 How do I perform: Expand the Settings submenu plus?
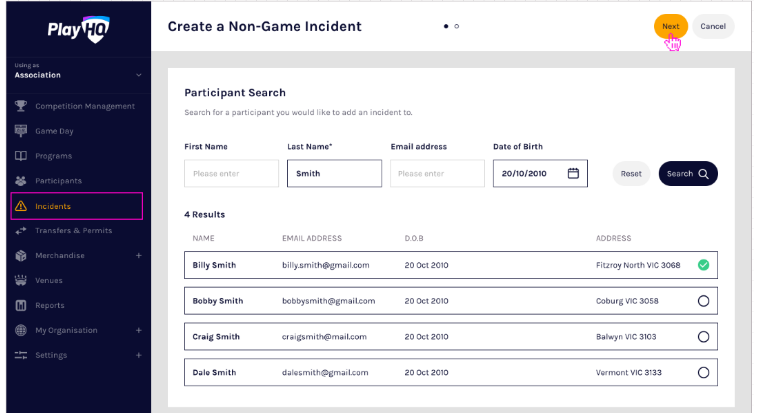(x=139, y=355)
